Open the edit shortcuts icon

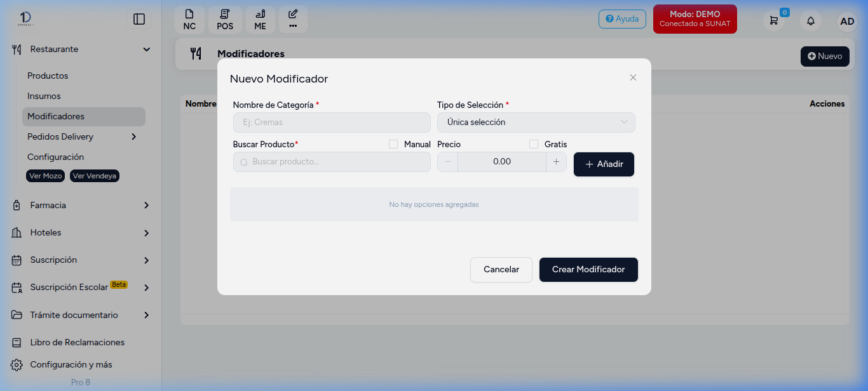(293, 20)
